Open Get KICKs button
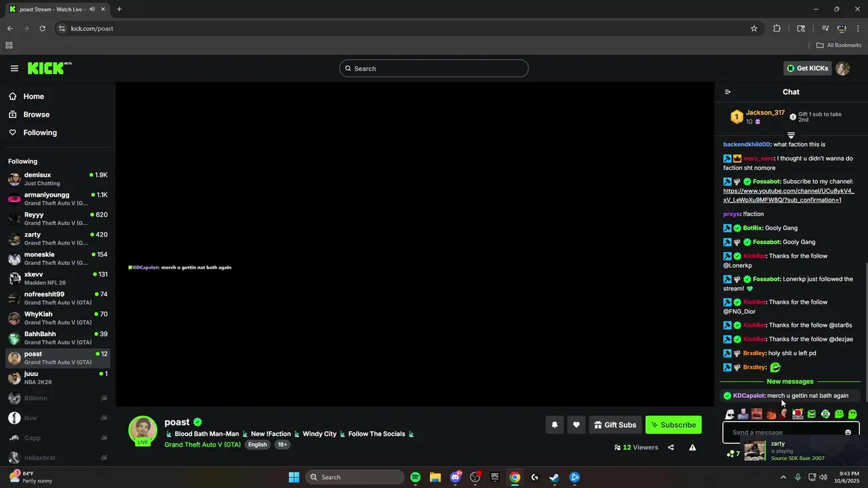 click(x=807, y=68)
